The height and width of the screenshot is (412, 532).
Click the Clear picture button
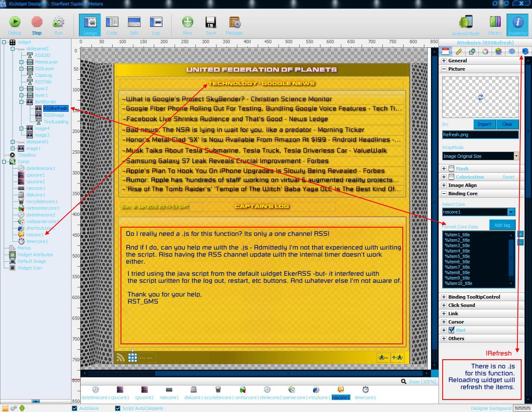[507, 124]
